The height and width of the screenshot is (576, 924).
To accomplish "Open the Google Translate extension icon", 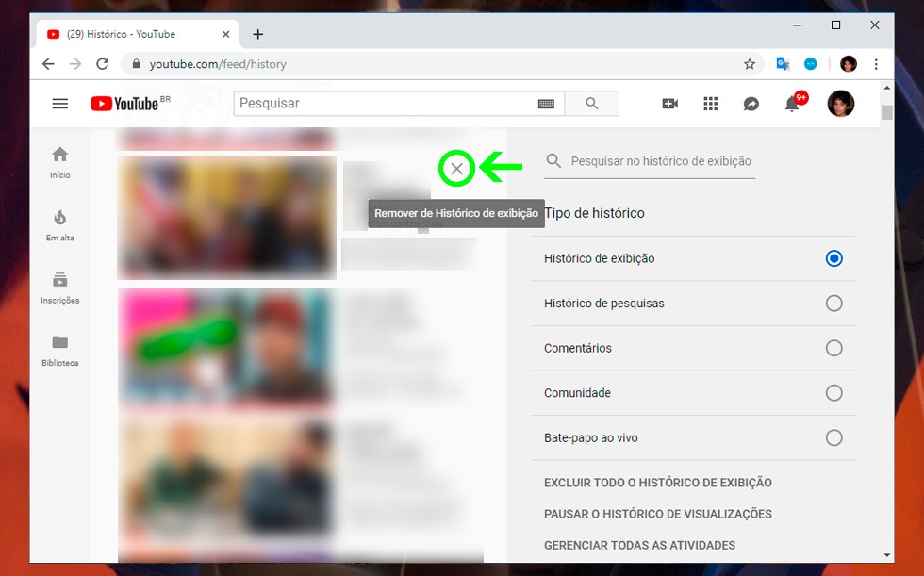I will point(783,63).
